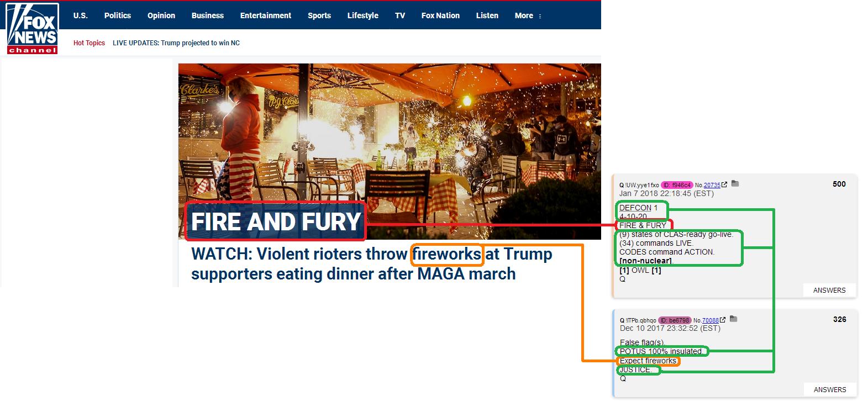This screenshot has width=868, height=412.
Task: Click the 'JUSTICE.' line
Action: click(636, 369)
